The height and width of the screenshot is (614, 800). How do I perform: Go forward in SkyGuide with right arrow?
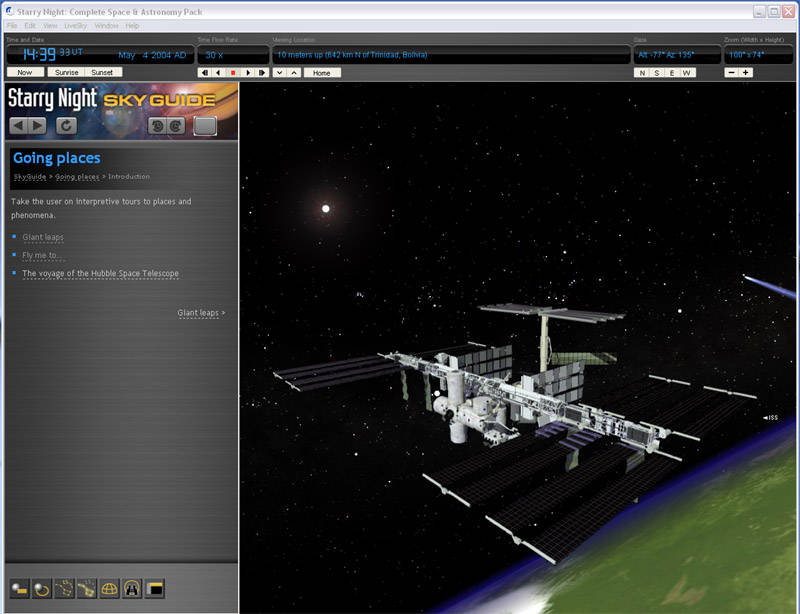click(x=37, y=126)
